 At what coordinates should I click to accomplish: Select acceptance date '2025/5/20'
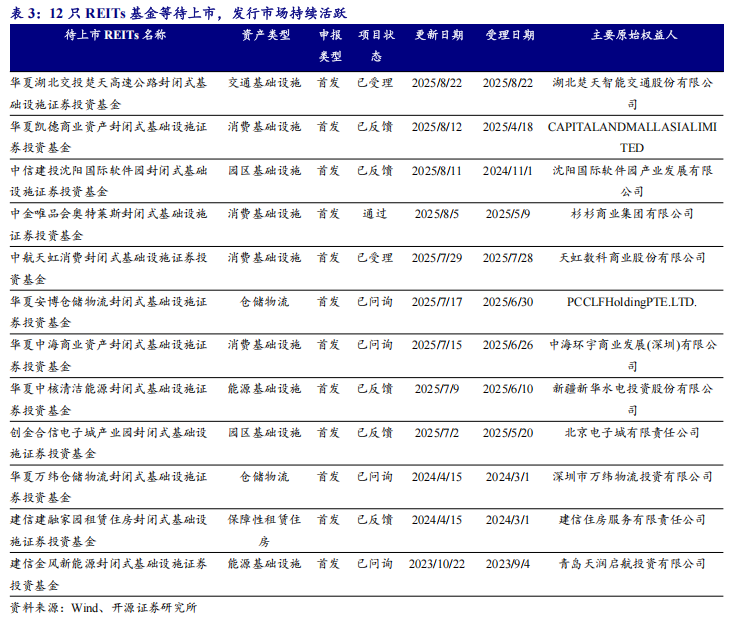click(x=508, y=432)
